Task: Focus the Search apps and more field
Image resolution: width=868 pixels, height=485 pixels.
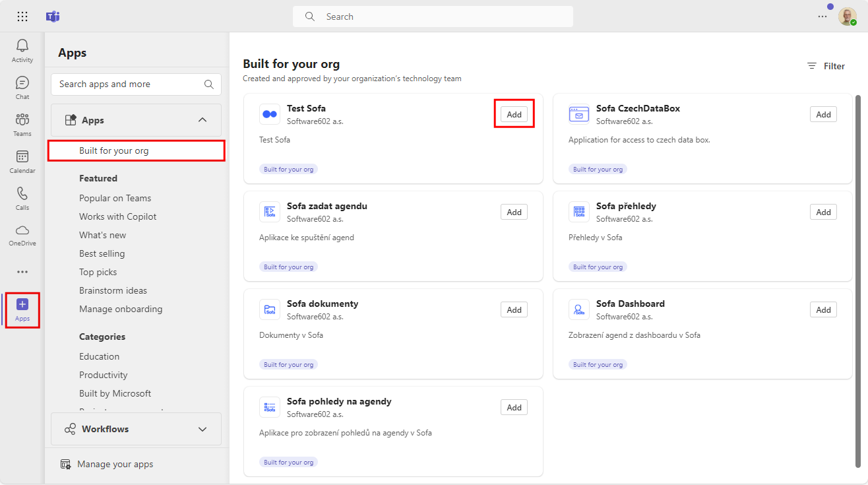Action: point(136,84)
